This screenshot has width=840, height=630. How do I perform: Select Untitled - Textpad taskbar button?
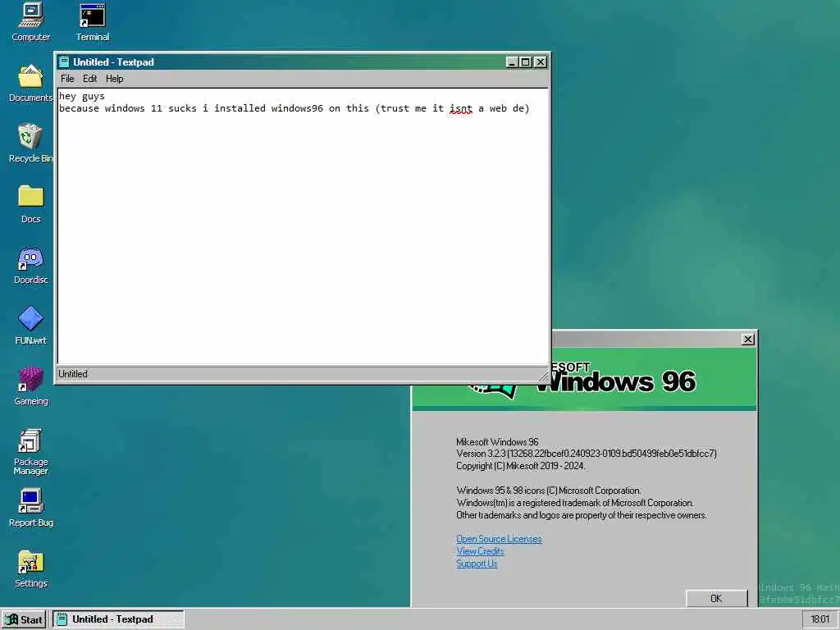coord(118,619)
